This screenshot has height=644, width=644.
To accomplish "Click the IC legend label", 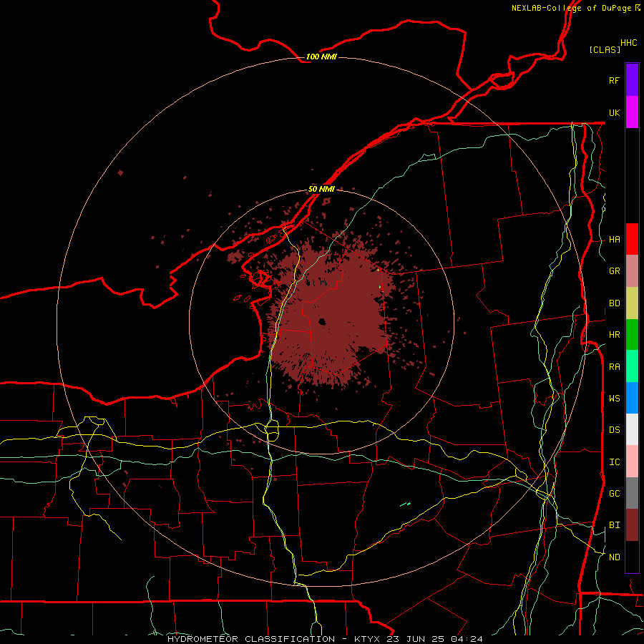I will pos(615,462).
